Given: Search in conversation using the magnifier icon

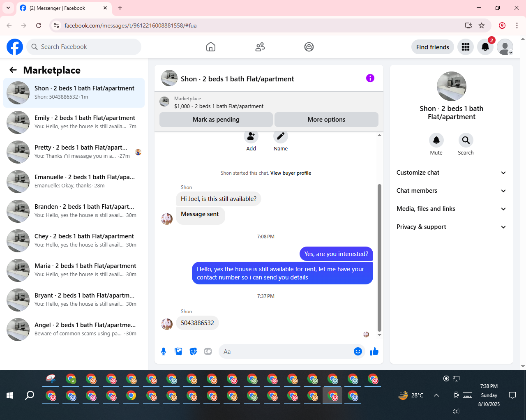Looking at the screenshot, I should pos(466,140).
